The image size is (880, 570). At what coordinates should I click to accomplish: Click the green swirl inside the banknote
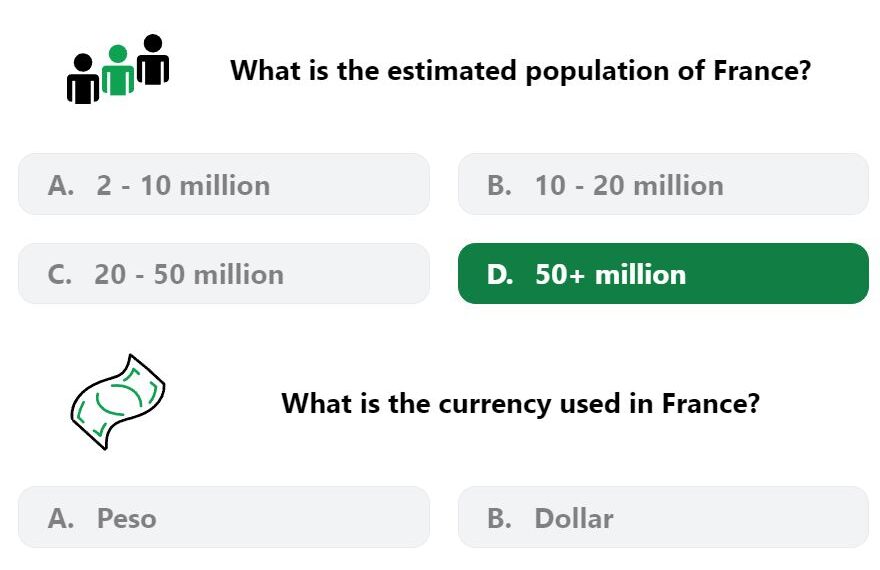coord(119,399)
